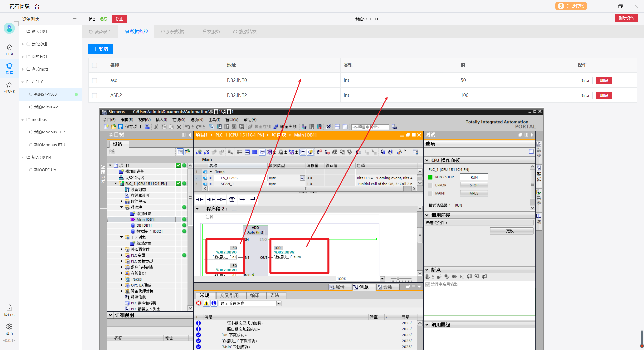Check the ASD2 row checkbox

[95, 95]
